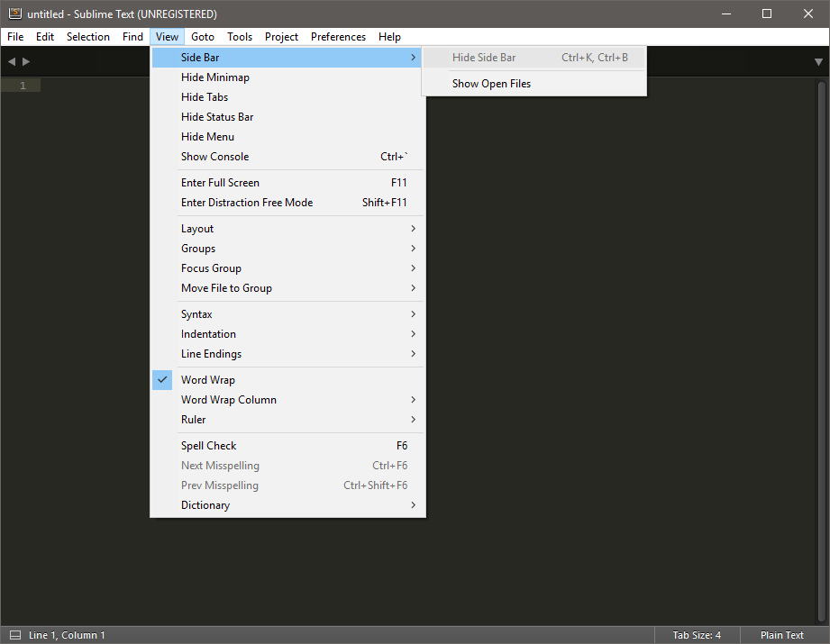Click the previous tab left arrow icon
Image resolution: width=830 pixels, height=644 pixels.
pyautogui.click(x=12, y=61)
